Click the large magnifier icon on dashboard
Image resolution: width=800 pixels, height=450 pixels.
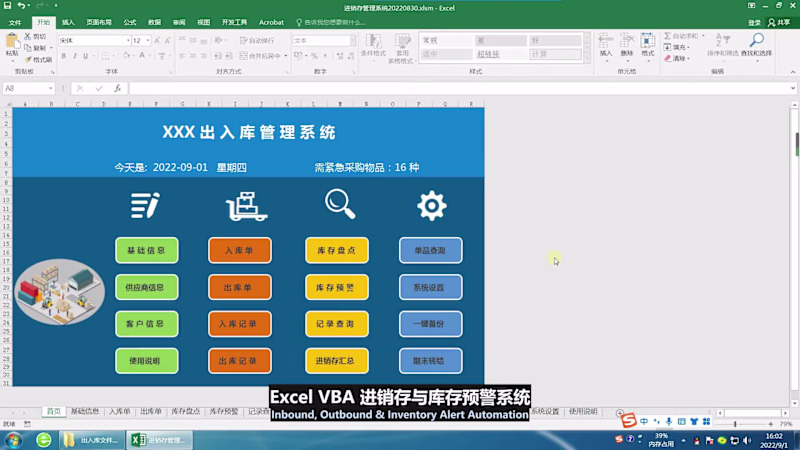click(340, 204)
